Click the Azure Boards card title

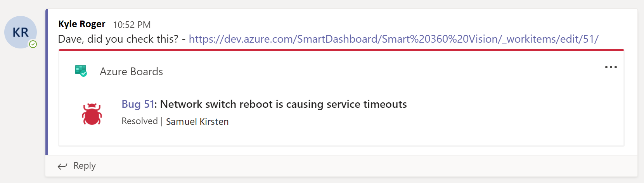[x=131, y=72]
